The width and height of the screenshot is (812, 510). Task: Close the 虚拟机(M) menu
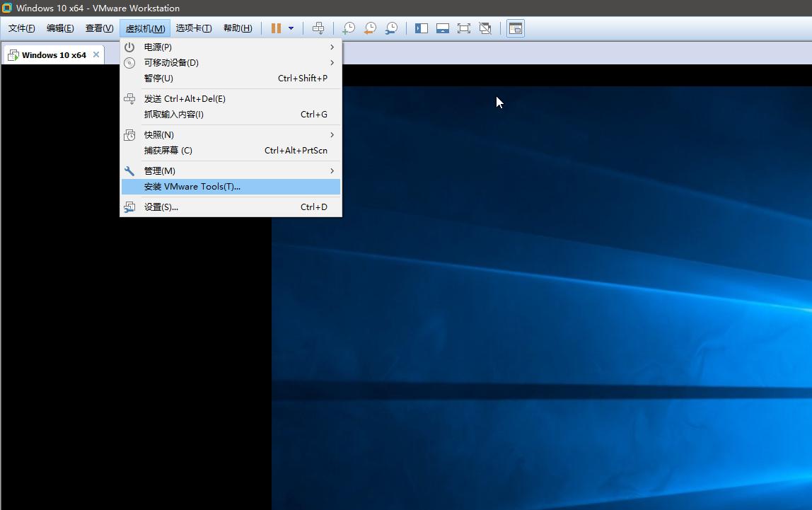[x=145, y=28]
